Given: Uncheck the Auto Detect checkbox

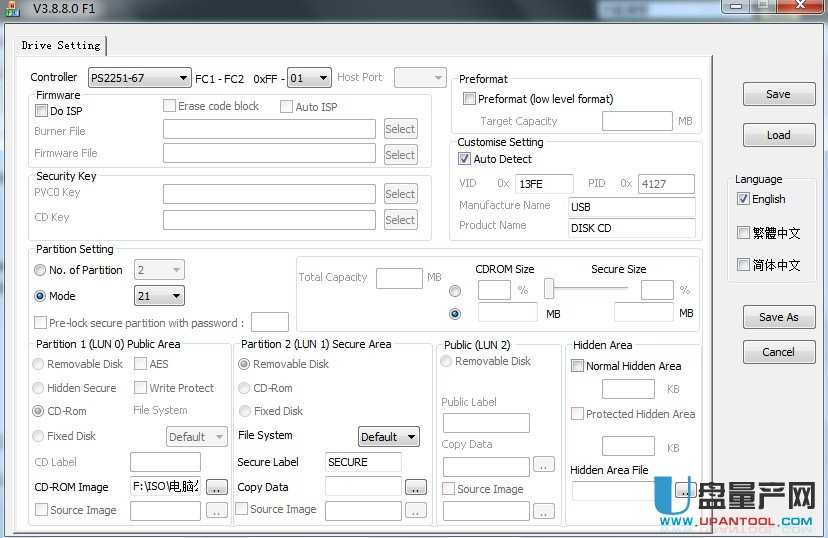Looking at the screenshot, I should point(464,159).
